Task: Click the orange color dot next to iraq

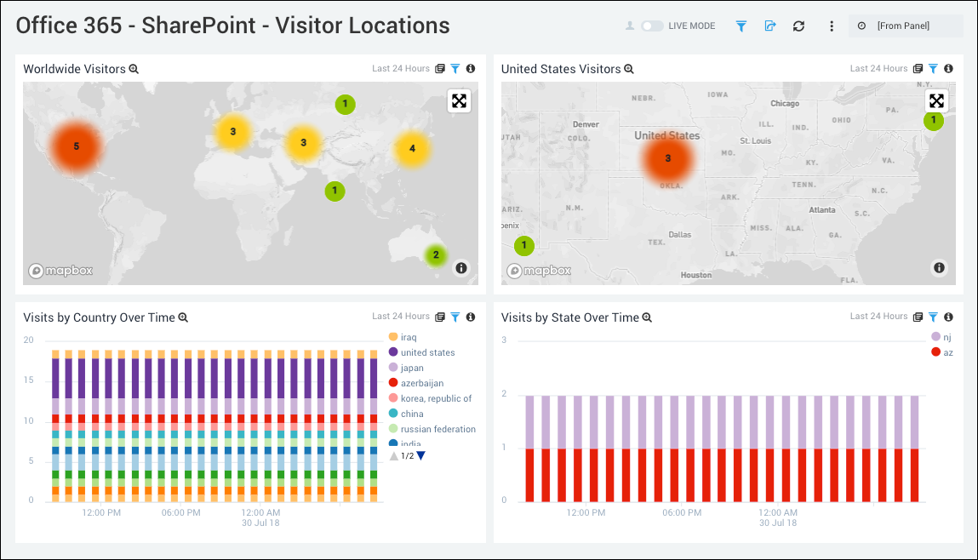Action: tap(393, 337)
